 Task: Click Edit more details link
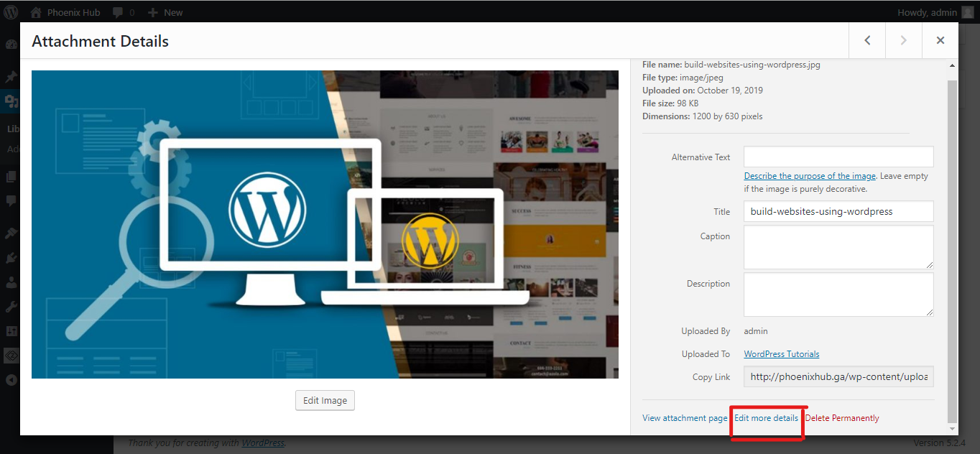click(766, 418)
